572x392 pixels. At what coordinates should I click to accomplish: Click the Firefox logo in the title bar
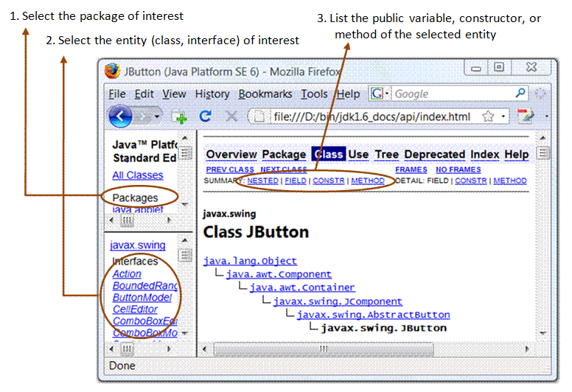click(x=112, y=71)
